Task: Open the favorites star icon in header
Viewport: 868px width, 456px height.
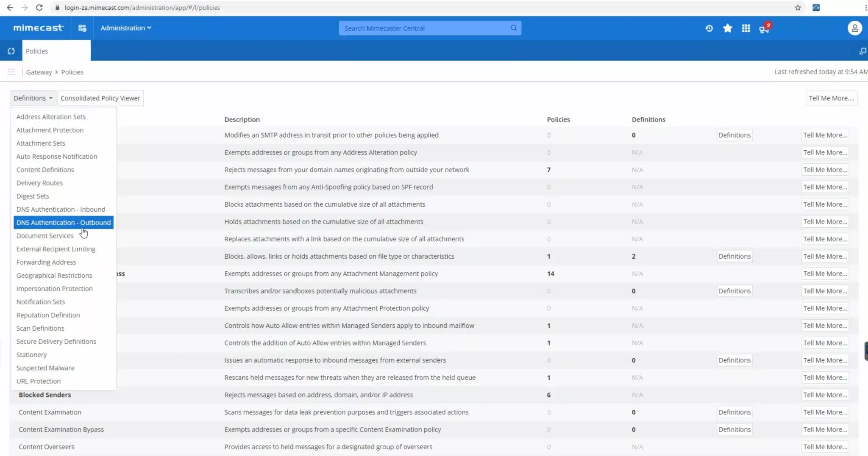Action: click(727, 28)
